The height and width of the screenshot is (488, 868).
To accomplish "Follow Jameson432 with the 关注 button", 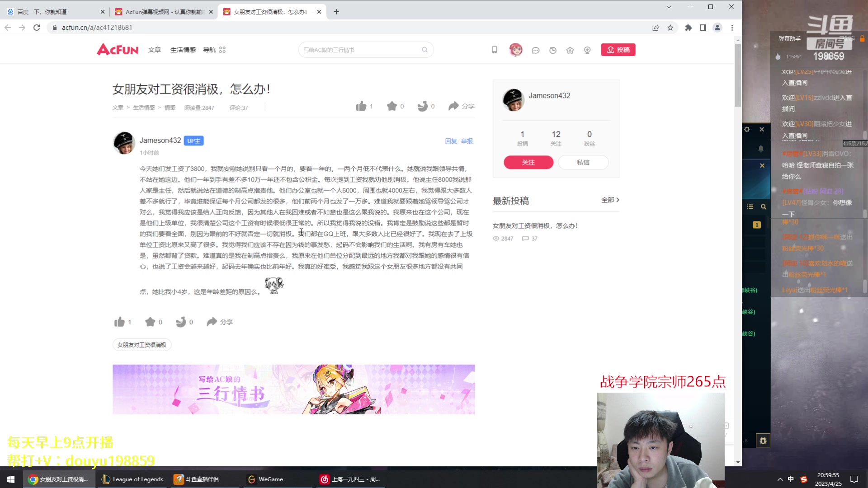I will click(x=528, y=162).
